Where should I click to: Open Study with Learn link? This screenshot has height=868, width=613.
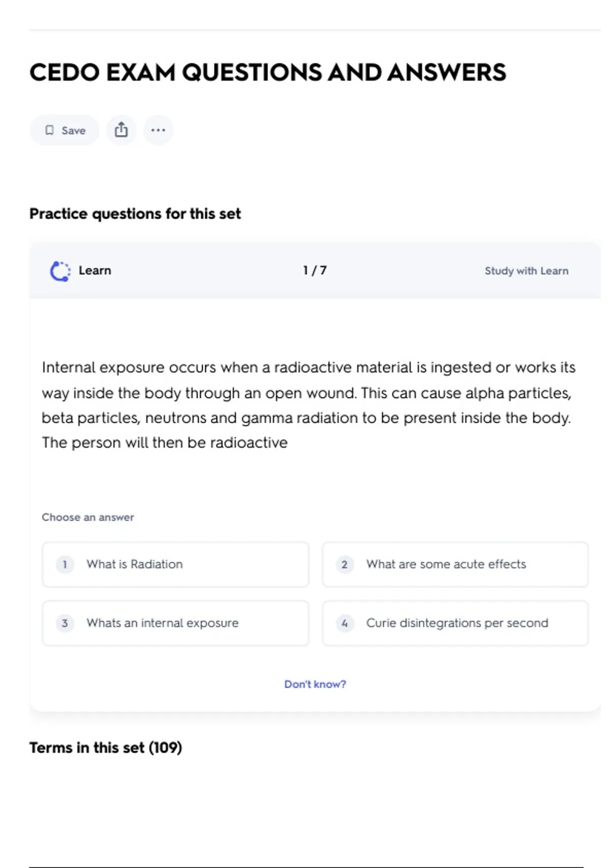526,271
